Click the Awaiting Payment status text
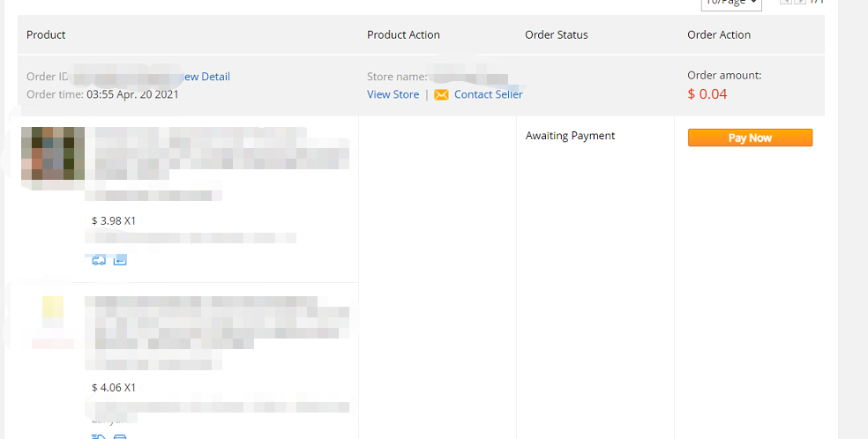868x439 pixels. click(x=570, y=136)
